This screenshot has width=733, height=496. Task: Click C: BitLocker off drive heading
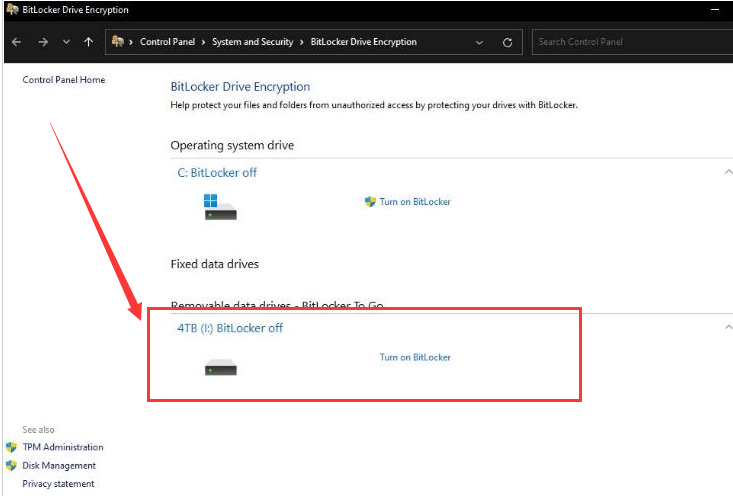pos(217,173)
